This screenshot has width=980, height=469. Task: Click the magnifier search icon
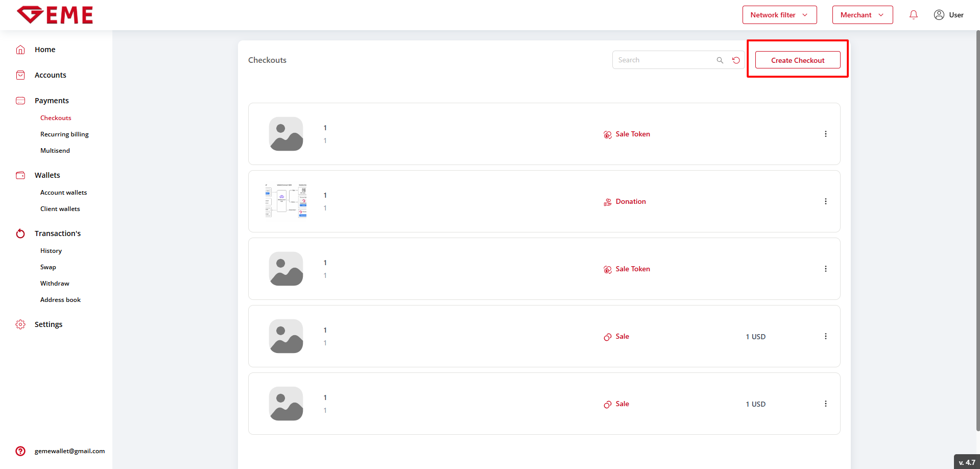720,60
